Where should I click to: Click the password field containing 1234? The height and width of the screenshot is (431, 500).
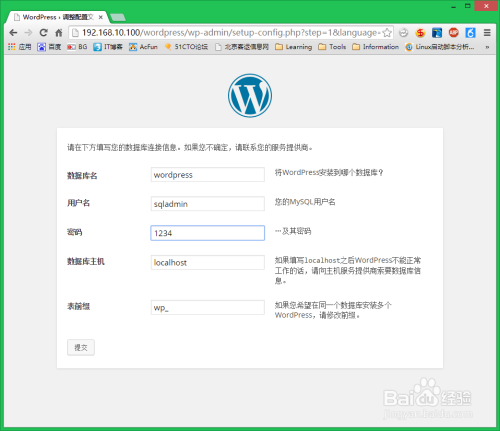tap(208, 233)
